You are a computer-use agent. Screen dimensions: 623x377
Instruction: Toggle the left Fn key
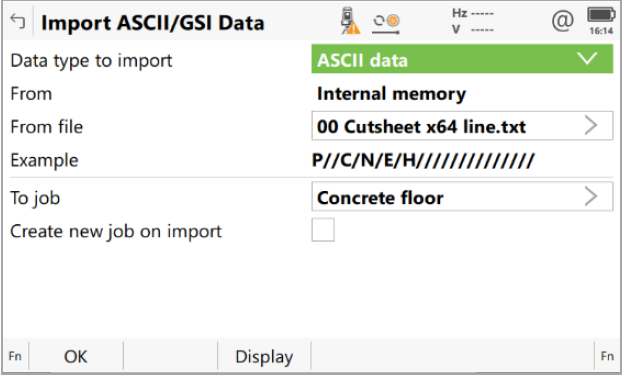(15, 356)
